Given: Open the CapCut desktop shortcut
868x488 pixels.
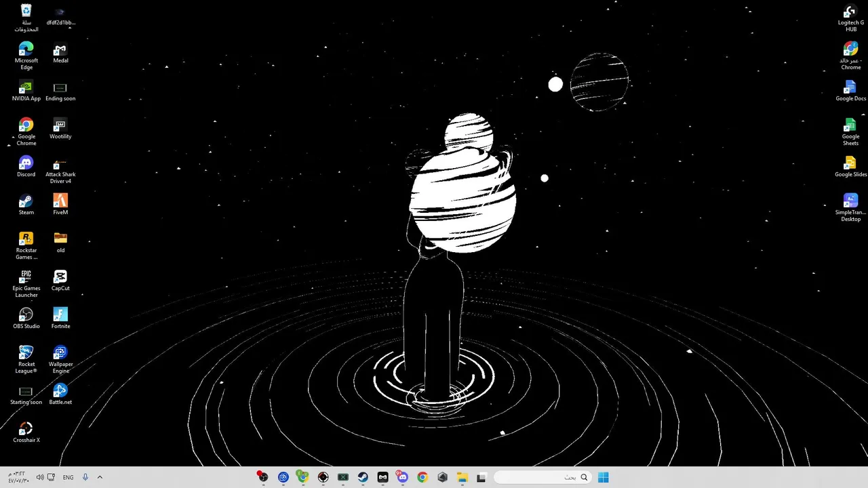Looking at the screenshot, I should pyautogui.click(x=60, y=281).
